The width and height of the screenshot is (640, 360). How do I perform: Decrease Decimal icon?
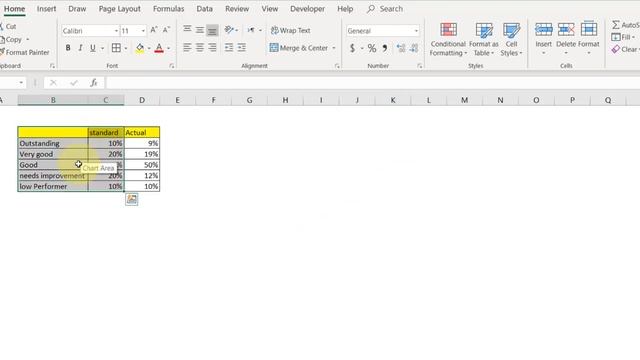[x=414, y=49]
